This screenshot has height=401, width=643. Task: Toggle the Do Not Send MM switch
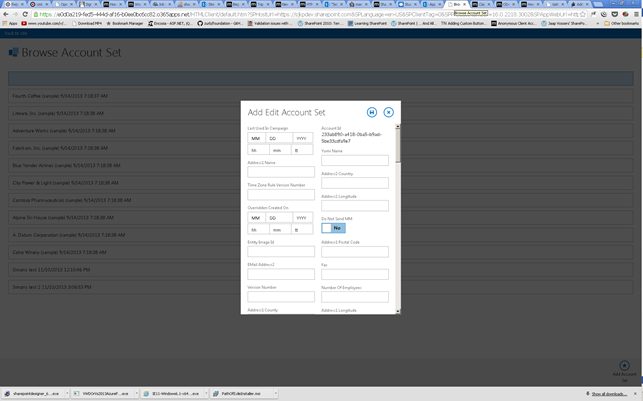coord(333,228)
